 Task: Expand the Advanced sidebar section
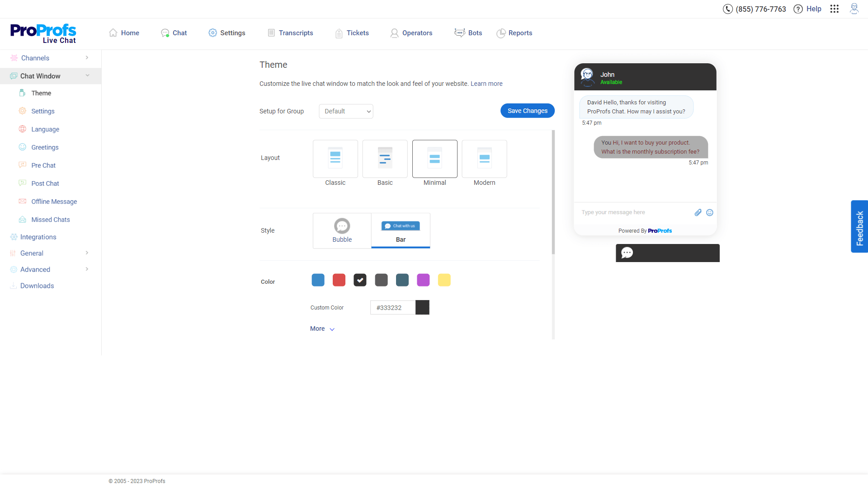(x=35, y=269)
